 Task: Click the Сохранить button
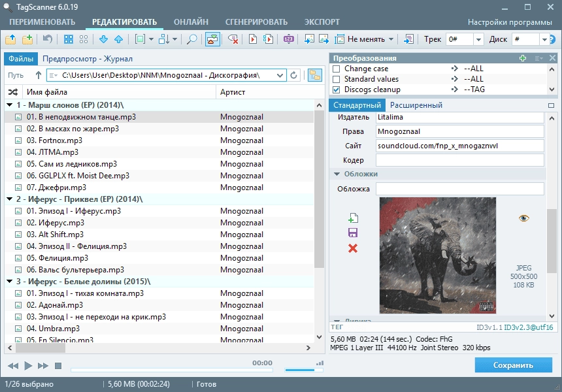pos(513,365)
